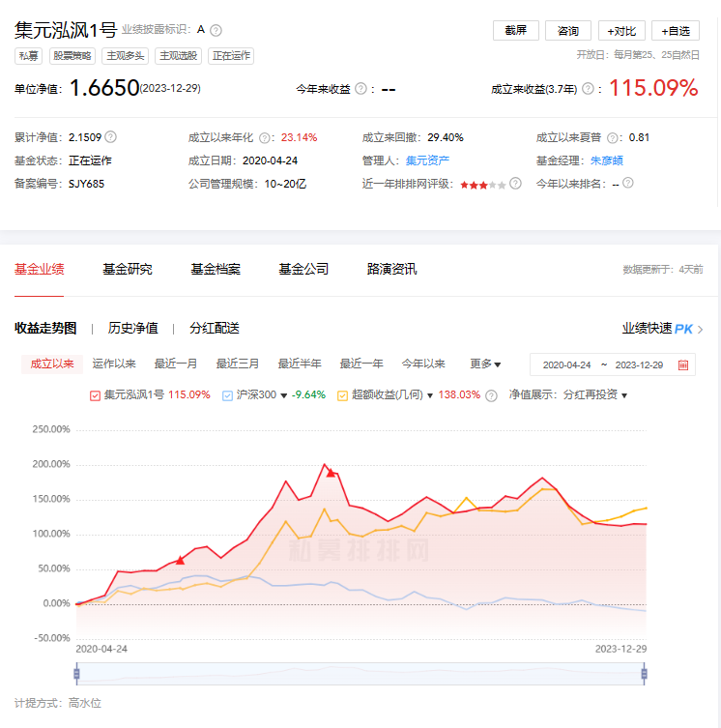Click the 截屏 screenshot button
This screenshot has height=728, width=721.
516,31
